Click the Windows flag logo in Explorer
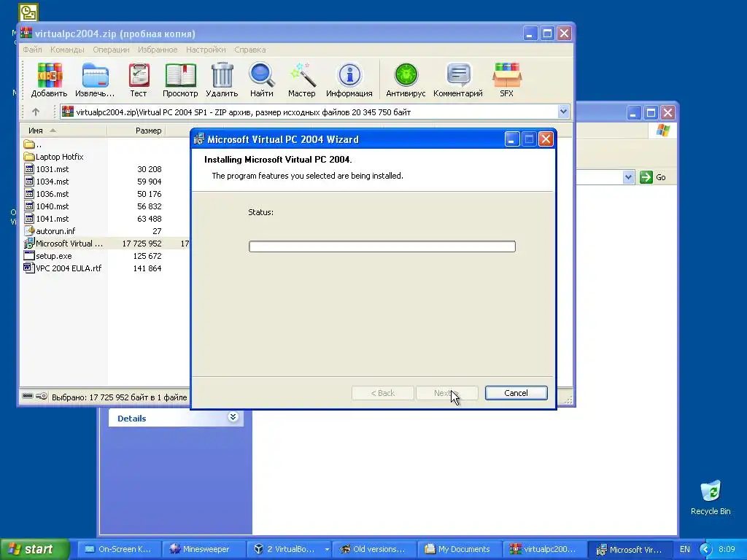Image resolution: width=747 pixels, height=560 pixels. 662,130
